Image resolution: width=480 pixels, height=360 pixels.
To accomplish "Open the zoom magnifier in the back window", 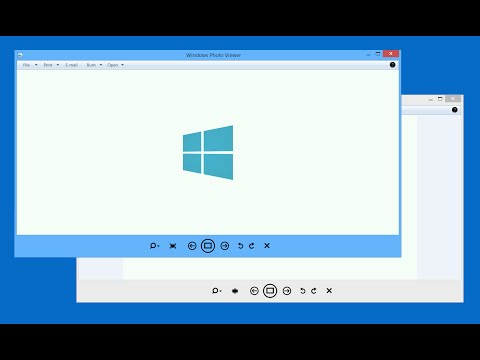I will click(x=216, y=291).
